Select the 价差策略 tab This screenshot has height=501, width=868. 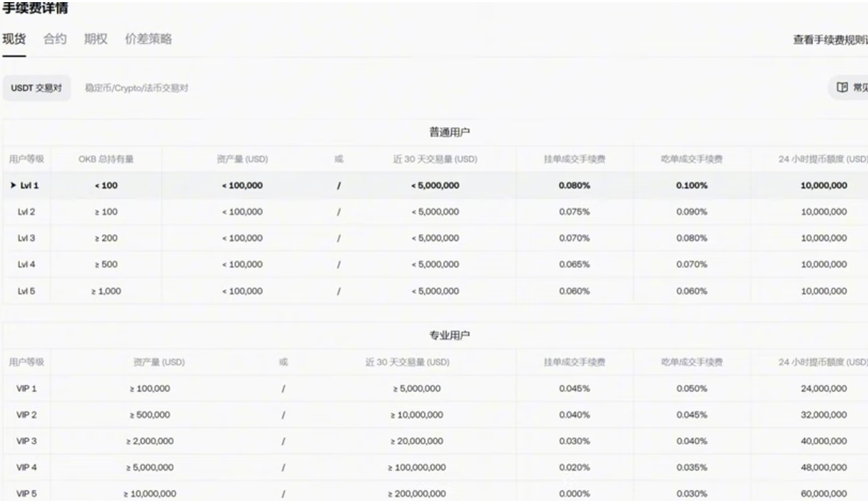[148, 38]
